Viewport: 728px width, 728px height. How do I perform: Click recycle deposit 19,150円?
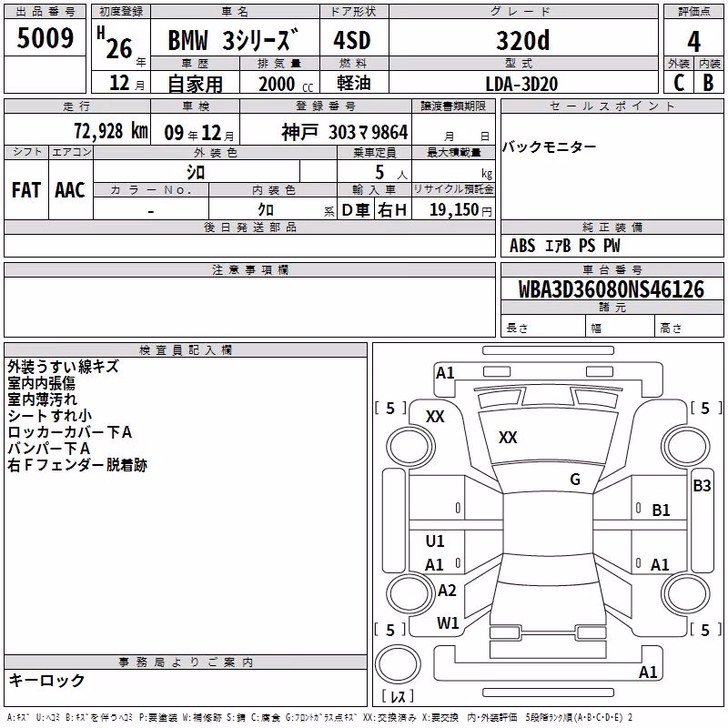460,210
